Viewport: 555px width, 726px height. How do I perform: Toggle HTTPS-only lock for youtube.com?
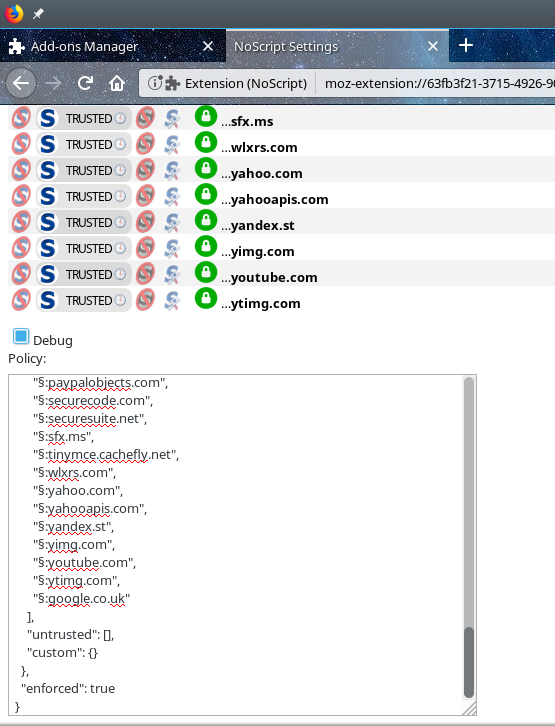click(206, 272)
